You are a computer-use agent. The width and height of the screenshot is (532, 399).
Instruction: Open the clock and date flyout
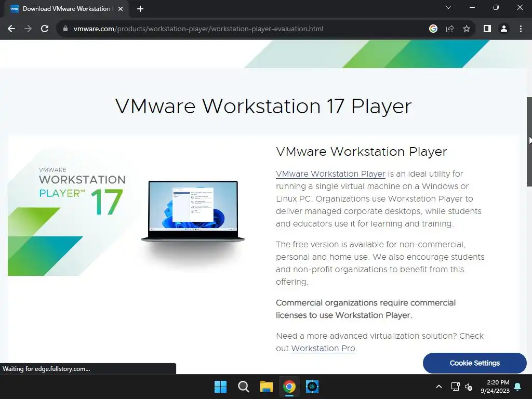(495, 387)
